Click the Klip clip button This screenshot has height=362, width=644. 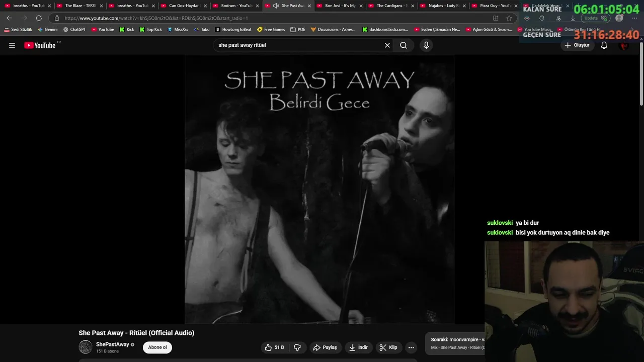(388, 347)
